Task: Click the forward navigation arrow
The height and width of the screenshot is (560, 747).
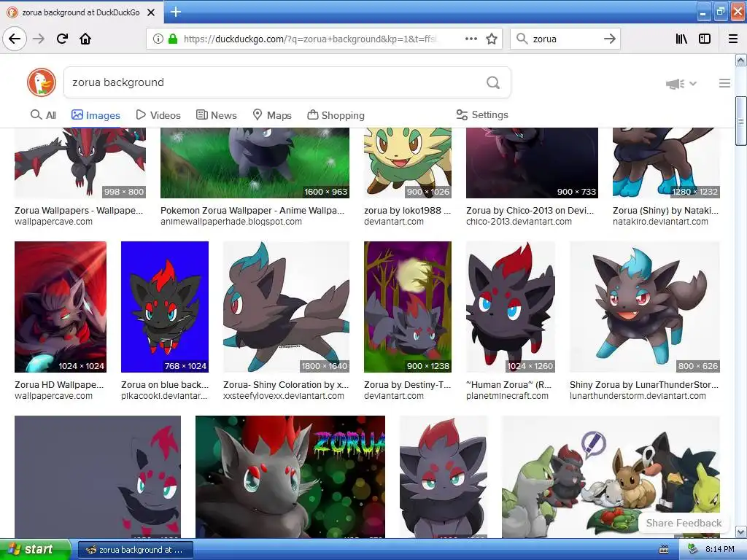Action: tap(39, 39)
